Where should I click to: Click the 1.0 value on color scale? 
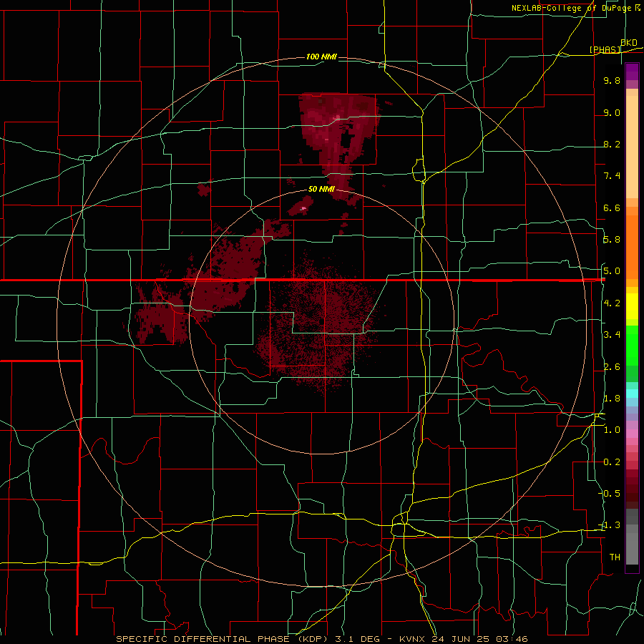point(612,430)
